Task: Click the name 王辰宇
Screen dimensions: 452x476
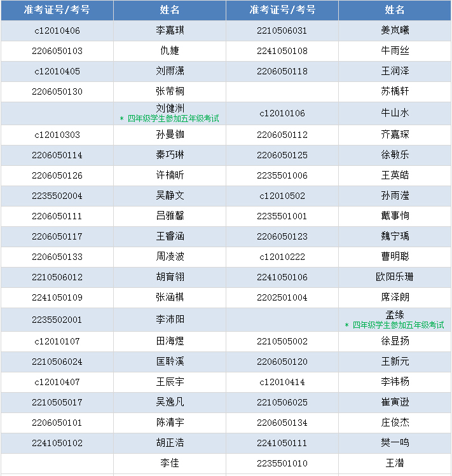Action: point(170,382)
